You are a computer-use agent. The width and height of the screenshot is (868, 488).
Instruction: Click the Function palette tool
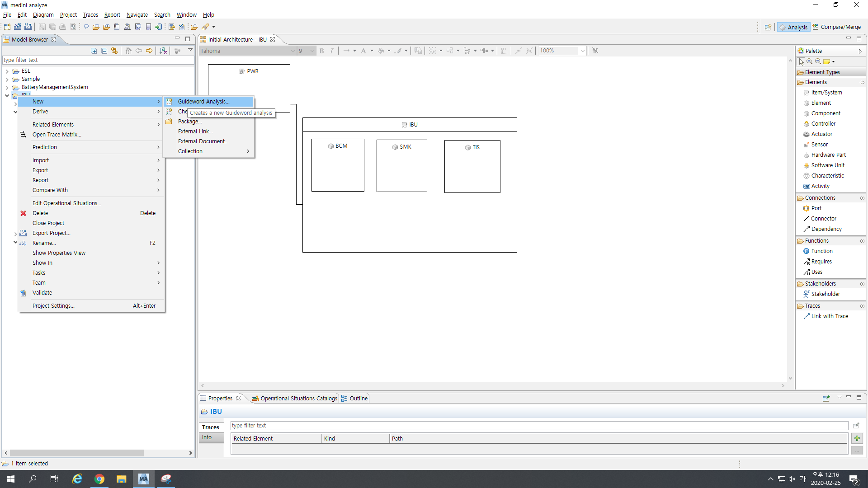coord(821,251)
